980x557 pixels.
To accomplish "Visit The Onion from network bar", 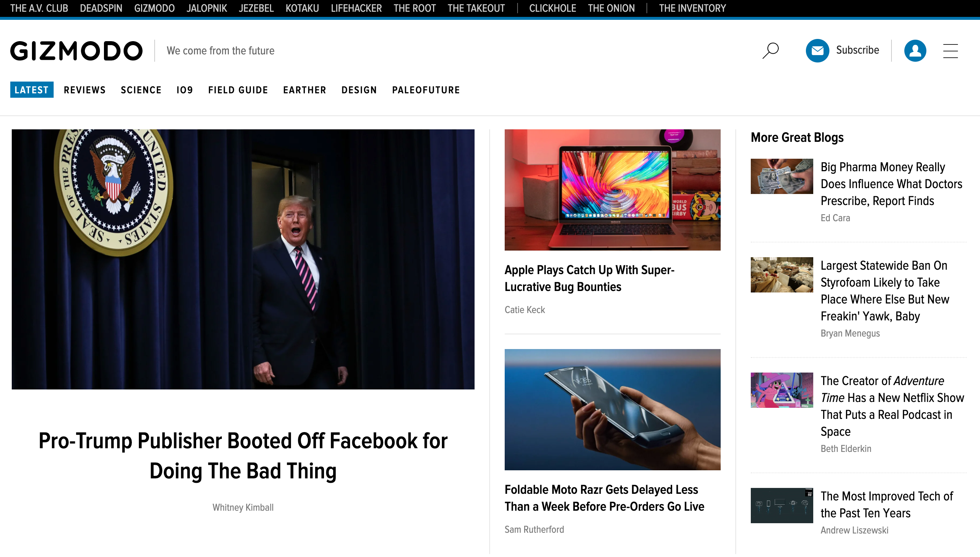I will coord(611,8).
